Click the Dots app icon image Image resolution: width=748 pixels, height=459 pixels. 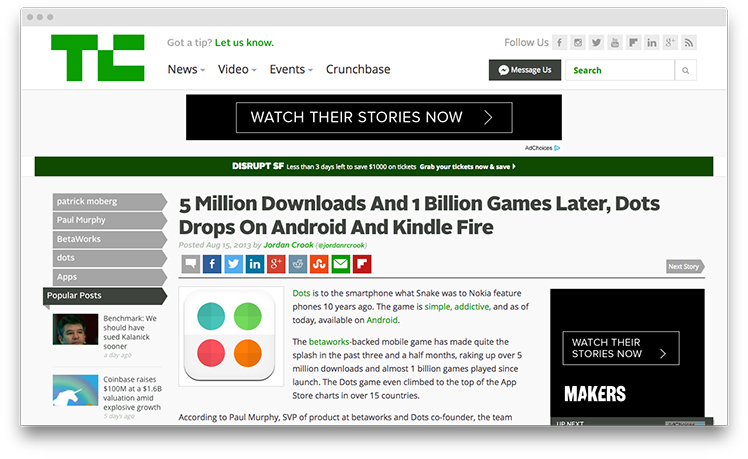coord(230,336)
